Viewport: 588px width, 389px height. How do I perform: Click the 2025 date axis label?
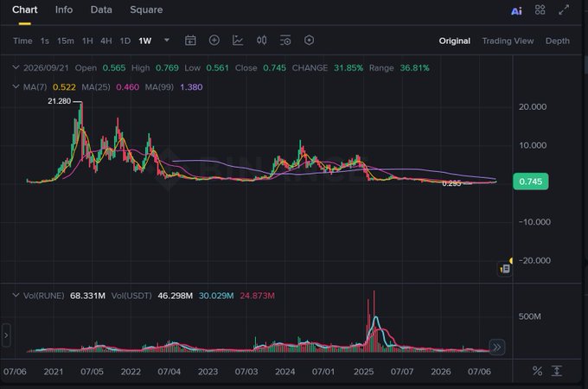[x=363, y=372]
